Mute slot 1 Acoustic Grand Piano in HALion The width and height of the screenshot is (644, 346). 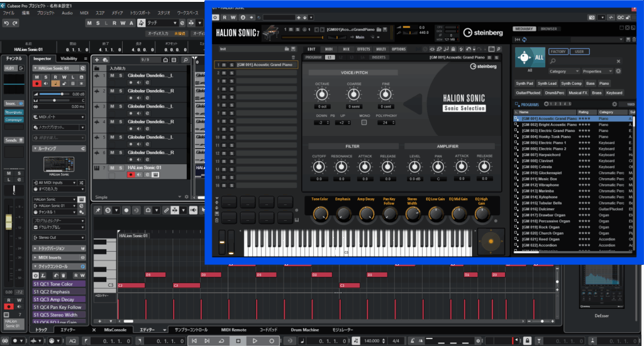tap(224, 65)
